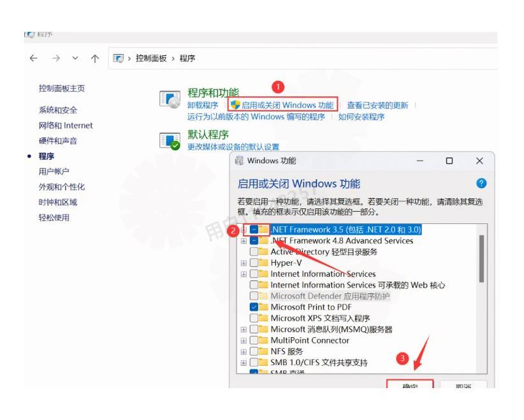Select the Microsoft XPS 文档写入程序 item
Viewport: 524px width, 420px height.
point(319,318)
